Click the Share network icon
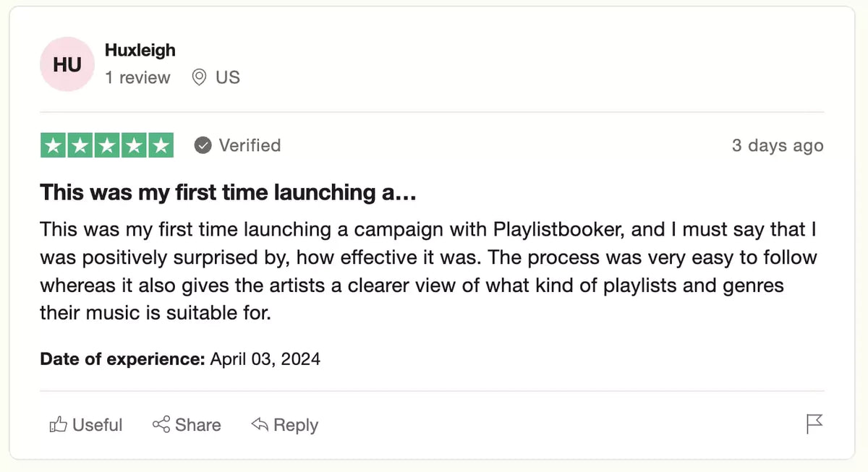This screenshot has width=868, height=472. pyautogui.click(x=161, y=424)
